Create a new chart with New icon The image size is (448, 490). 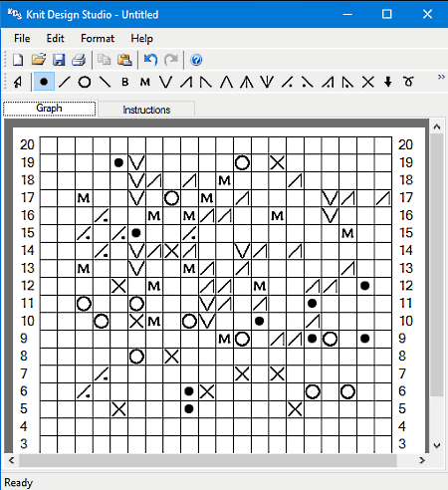point(18,60)
